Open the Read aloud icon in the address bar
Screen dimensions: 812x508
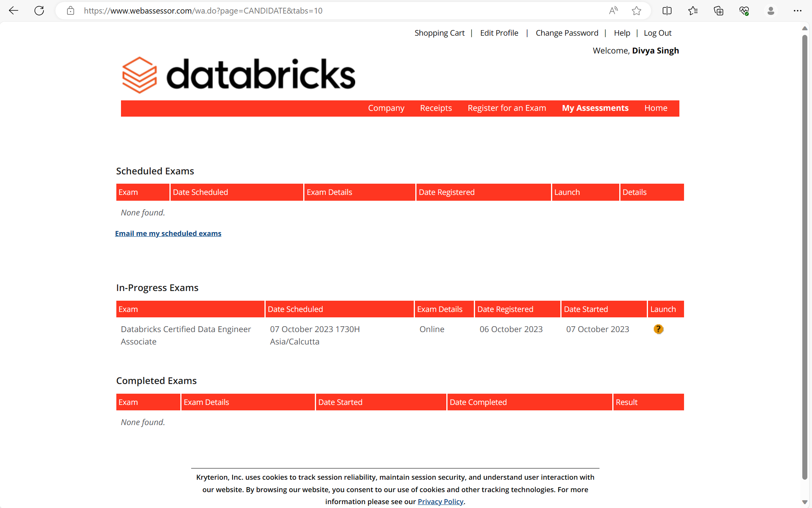[613, 10]
